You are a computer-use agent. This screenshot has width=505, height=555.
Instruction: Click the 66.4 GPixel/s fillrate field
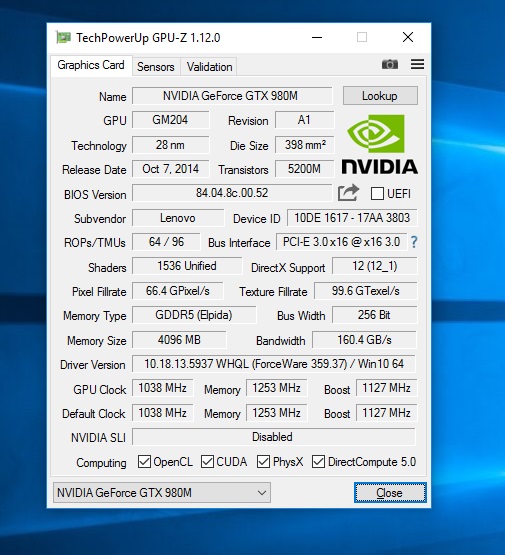click(x=178, y=291)
